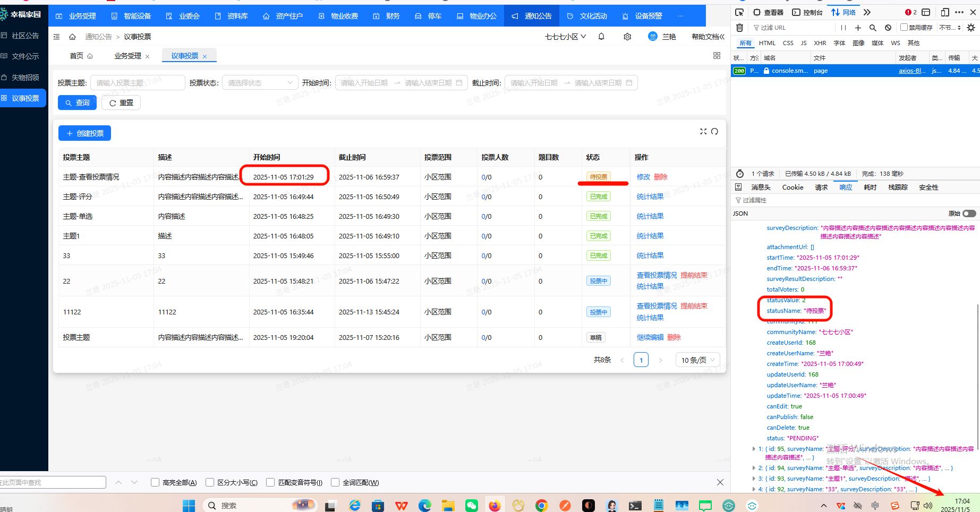Click the grid layout icon by tabs
The width and height of the screenshot is (980, 512).
point(717,56)
